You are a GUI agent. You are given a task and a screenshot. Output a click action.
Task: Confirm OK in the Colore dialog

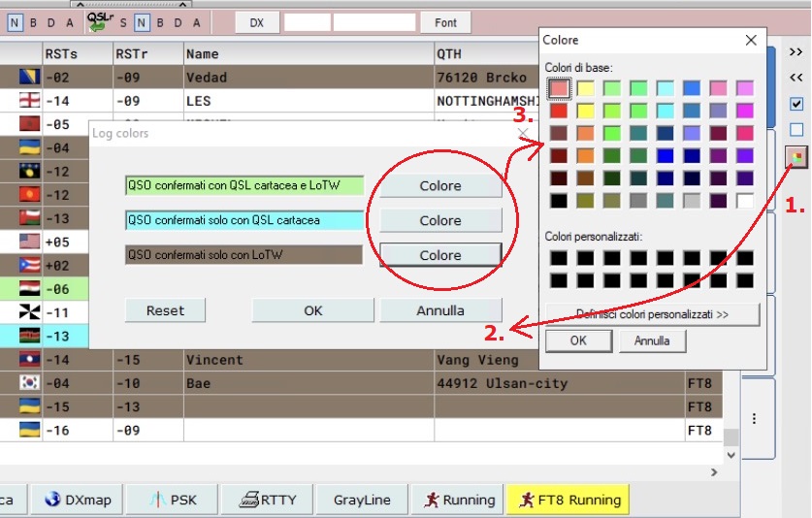coord(578,340)
